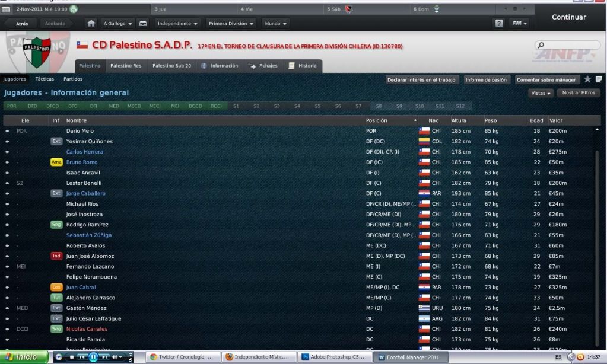Open the Mundo dropdown
Image resolution: width=607 pixels, height=364 pixels.
point(276,24)
